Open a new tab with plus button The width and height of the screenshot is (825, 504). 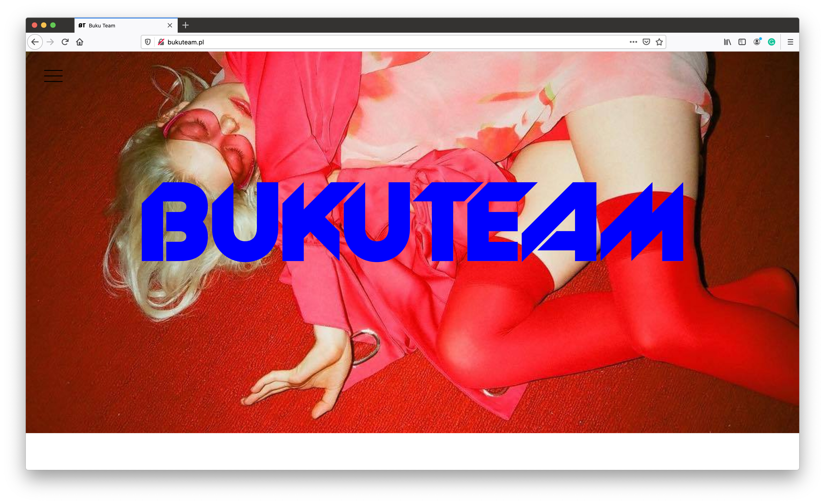pos(186,26)
